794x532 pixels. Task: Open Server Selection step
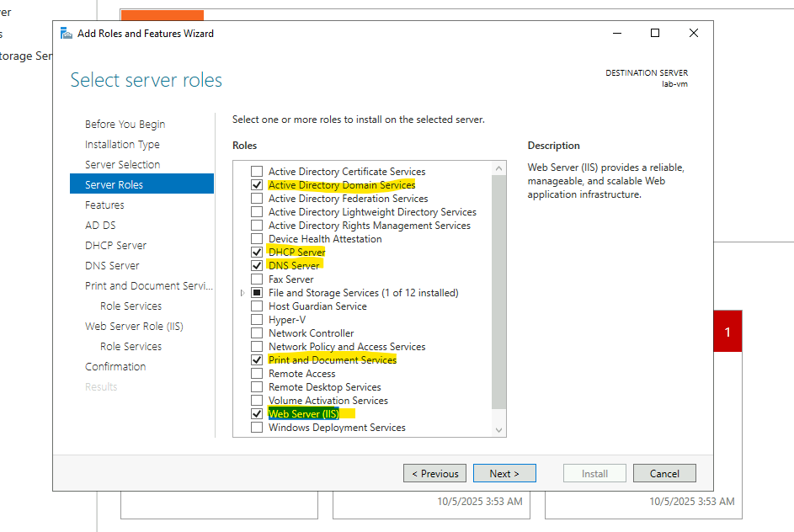point(123,164)
